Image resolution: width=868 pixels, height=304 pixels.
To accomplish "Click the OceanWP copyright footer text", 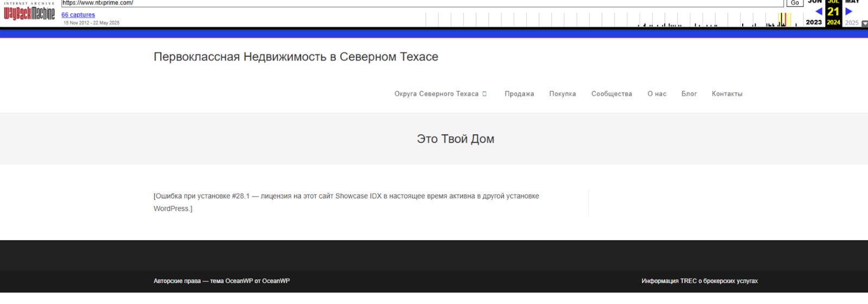I will (x=221, y=281).
